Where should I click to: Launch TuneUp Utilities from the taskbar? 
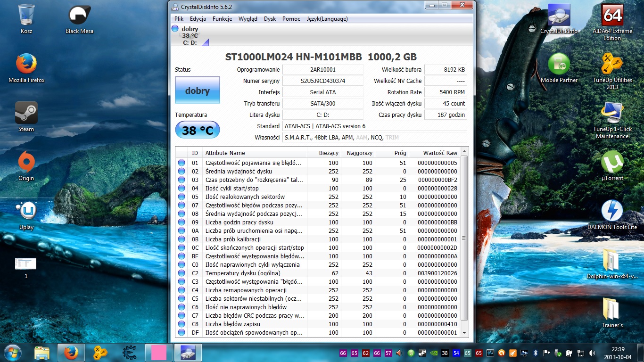click(100, 352)
